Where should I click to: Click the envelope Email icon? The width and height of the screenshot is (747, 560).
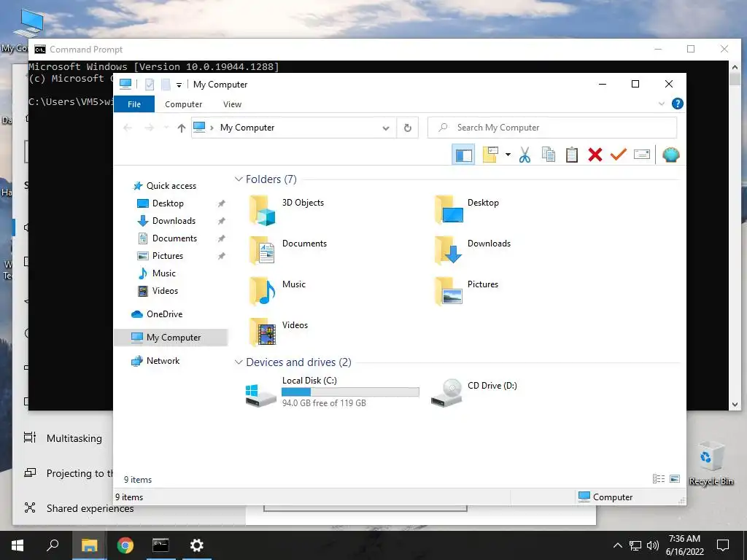tap(642, 155)
